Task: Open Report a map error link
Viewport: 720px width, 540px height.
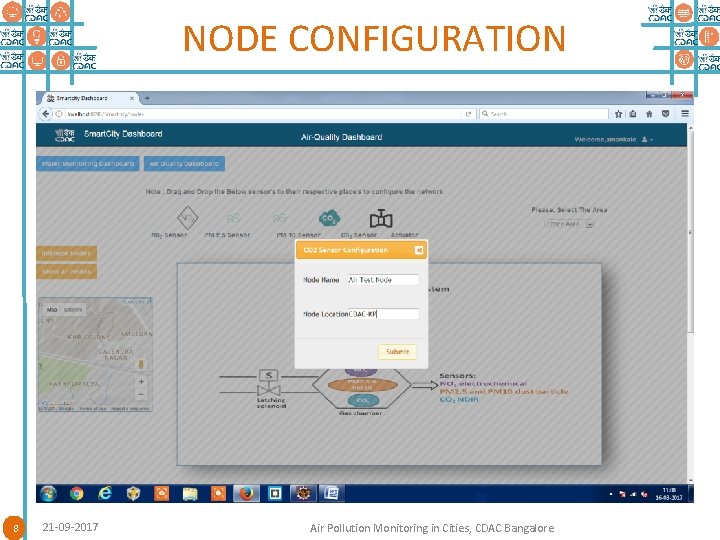Action: coord(130,408)
